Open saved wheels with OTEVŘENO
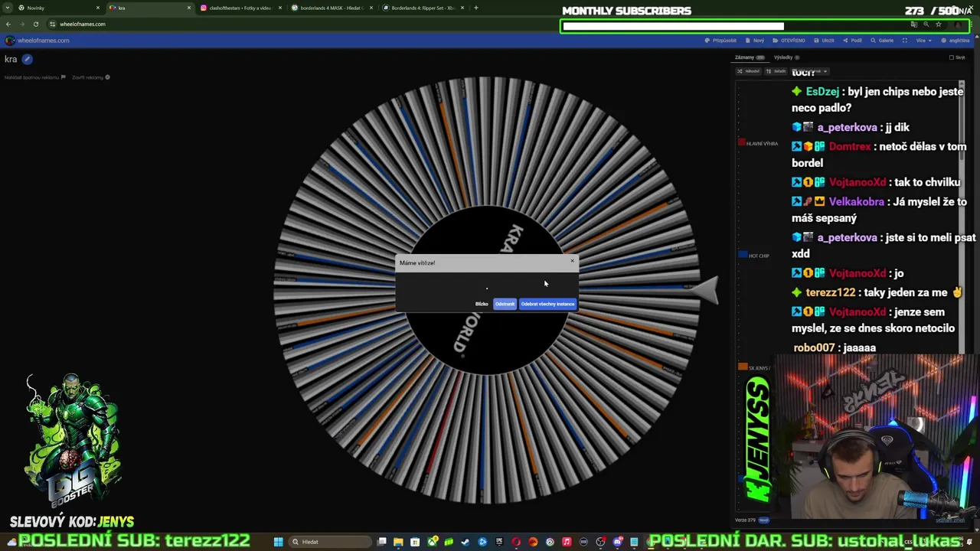Viewport: 980px width, 551px height. click(x=789, y=41)
